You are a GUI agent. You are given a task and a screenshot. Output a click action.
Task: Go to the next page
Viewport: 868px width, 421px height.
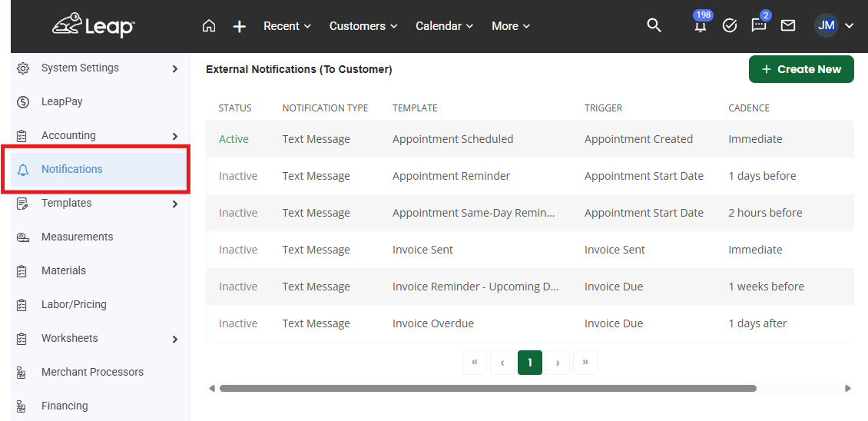(558, 363)
